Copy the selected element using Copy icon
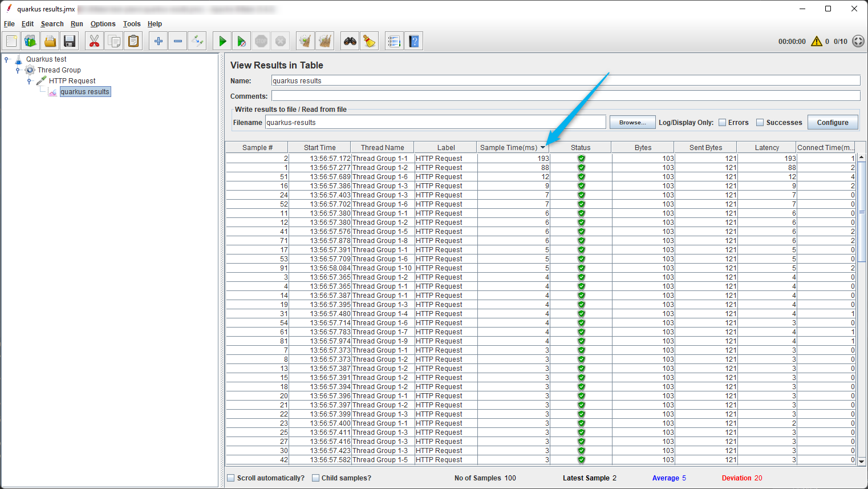Viewport: 868px width, 489px height. pyautogui.click(x=114, y=41)
